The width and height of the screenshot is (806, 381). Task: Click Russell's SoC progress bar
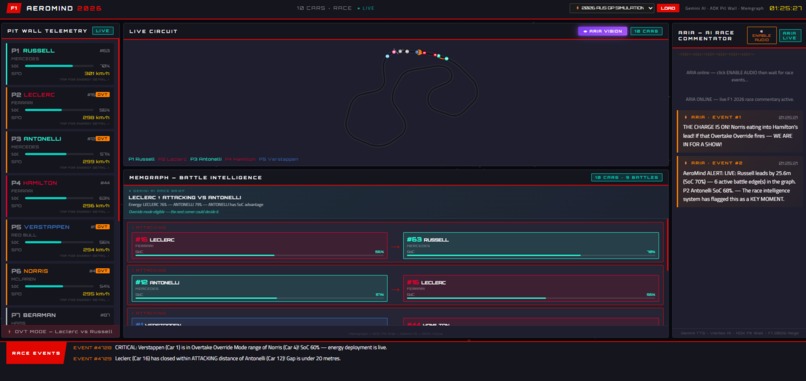click(x=59, y=66)
